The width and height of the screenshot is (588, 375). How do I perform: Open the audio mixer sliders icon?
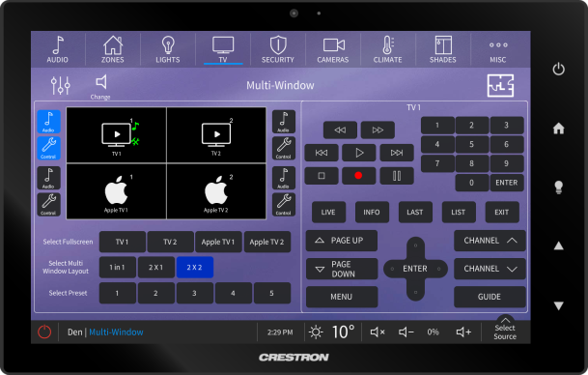pyautogui.click(x=61, y=85)
